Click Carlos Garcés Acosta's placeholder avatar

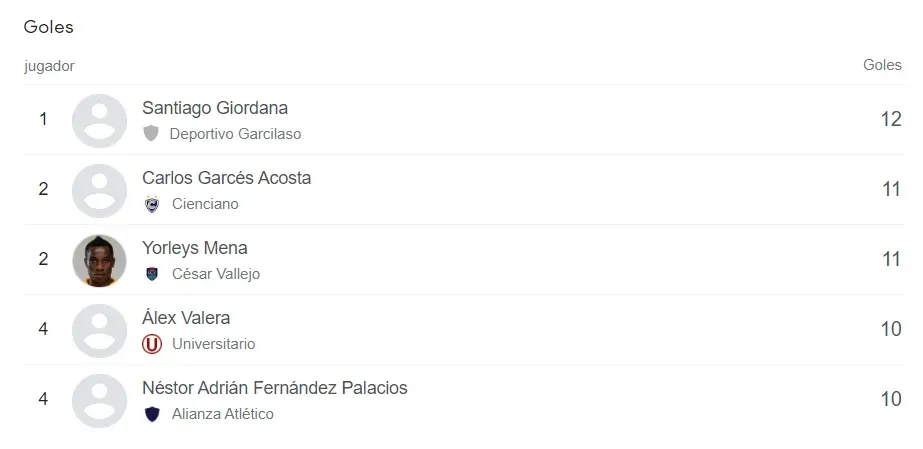[100, 190]
